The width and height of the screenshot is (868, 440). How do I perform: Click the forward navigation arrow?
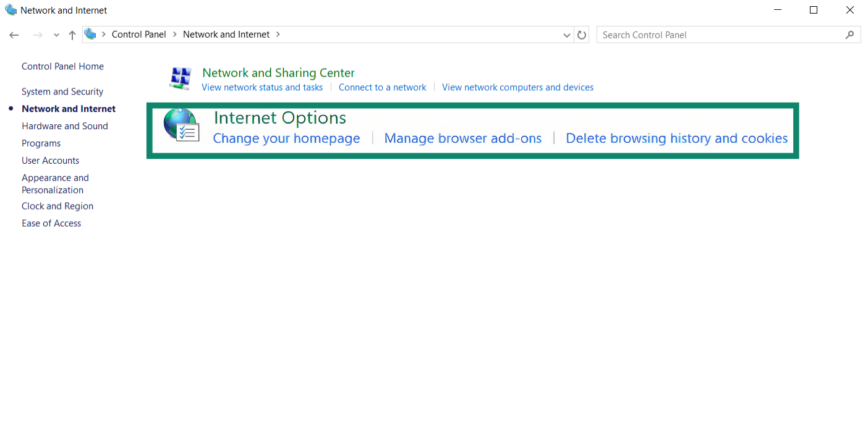tap(37, 35)
